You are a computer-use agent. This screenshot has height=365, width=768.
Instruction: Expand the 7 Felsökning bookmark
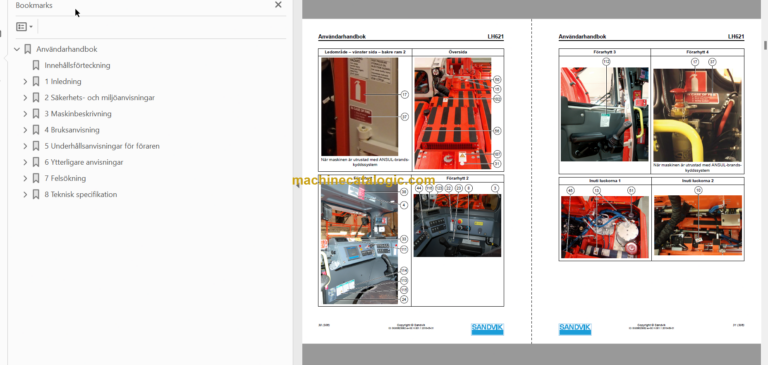[x=25, y=178]
